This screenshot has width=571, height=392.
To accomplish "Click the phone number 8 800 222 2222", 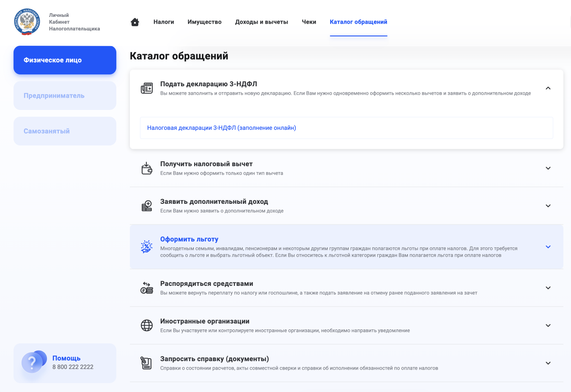I will 73,367.
